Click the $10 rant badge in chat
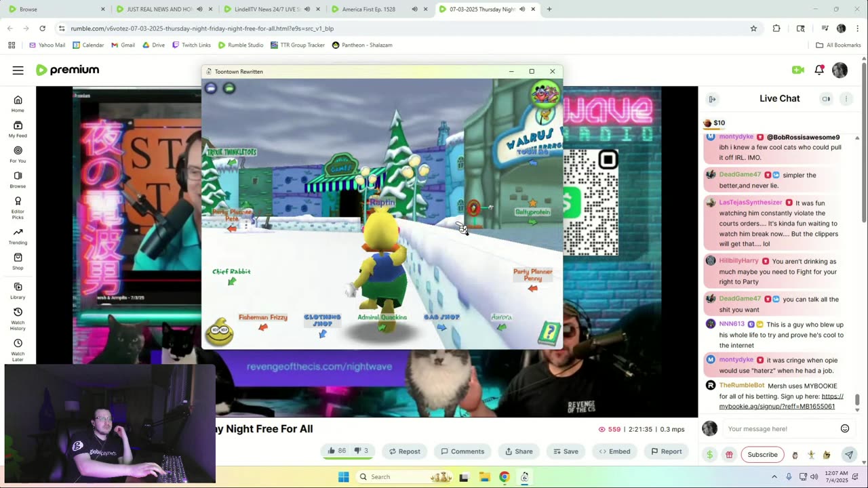This screenshot has height=488, width=868. (x=715, y=123)
